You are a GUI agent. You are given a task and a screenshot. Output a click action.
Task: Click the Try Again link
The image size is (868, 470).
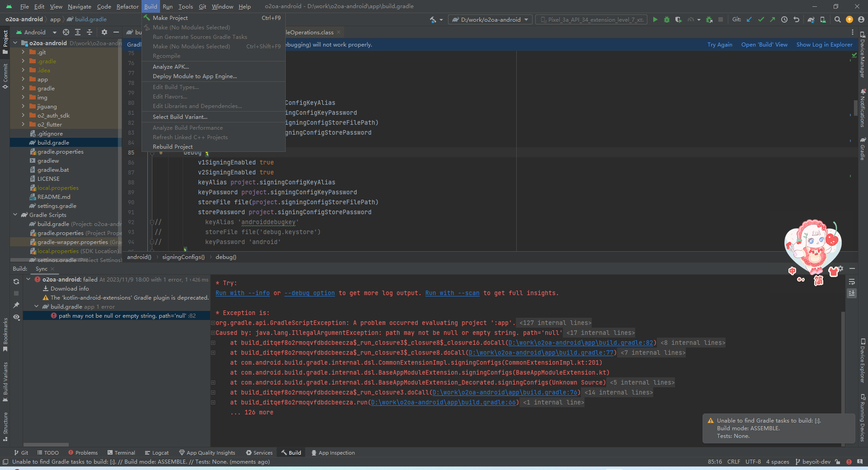pyautogui.click(x=719, y=45)
